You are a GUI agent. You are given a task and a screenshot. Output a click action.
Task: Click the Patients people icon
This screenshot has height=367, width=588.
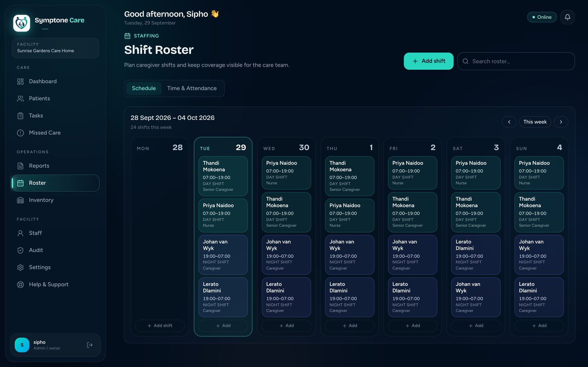(x=20, y=99)
